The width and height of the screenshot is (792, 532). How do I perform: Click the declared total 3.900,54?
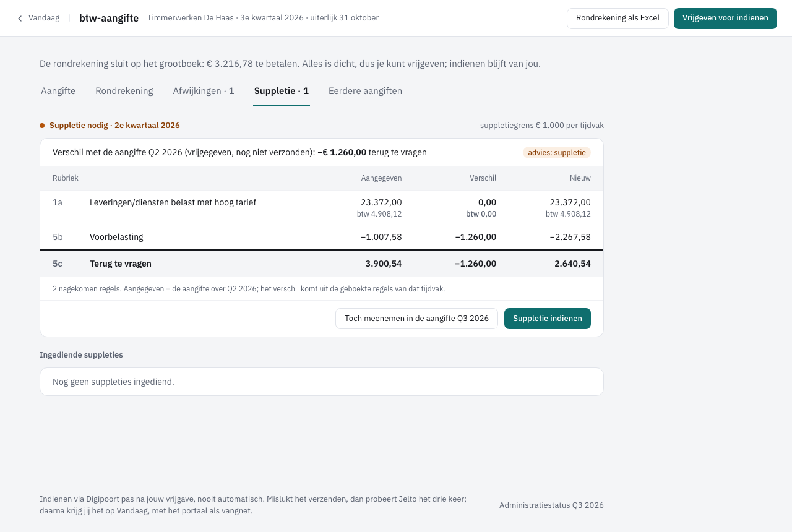pos(384,264)
